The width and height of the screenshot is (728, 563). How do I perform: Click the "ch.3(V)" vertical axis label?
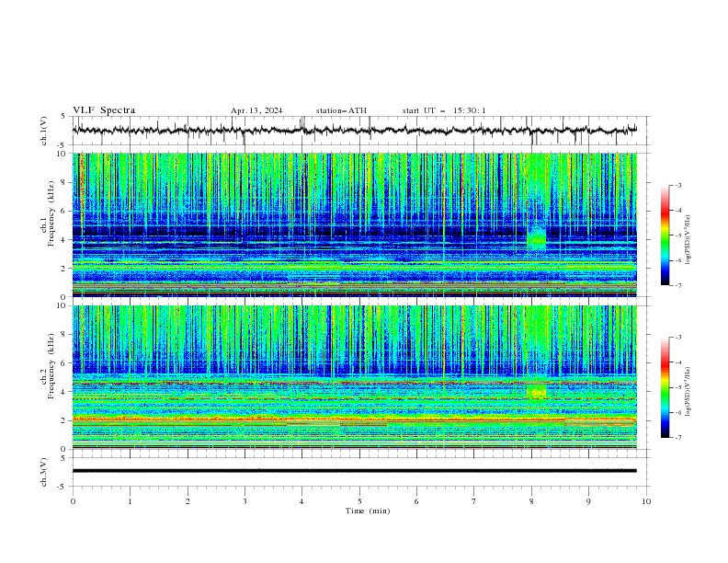point(43,472)
